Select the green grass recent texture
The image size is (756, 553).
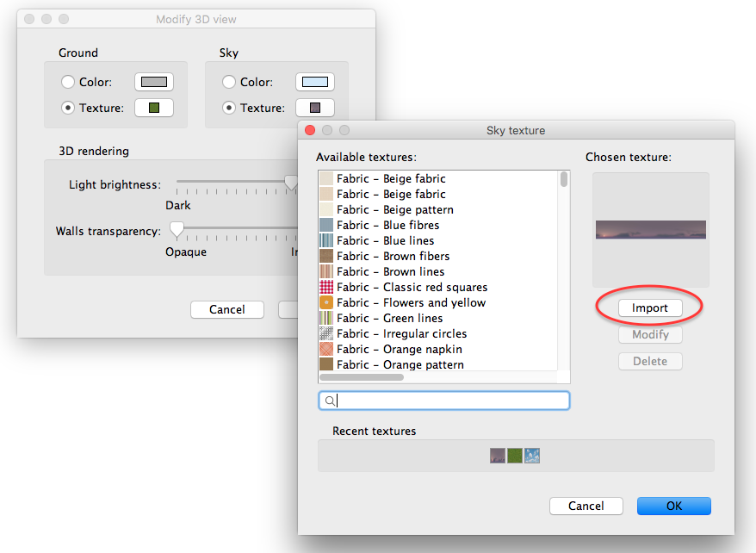point(515,456)
